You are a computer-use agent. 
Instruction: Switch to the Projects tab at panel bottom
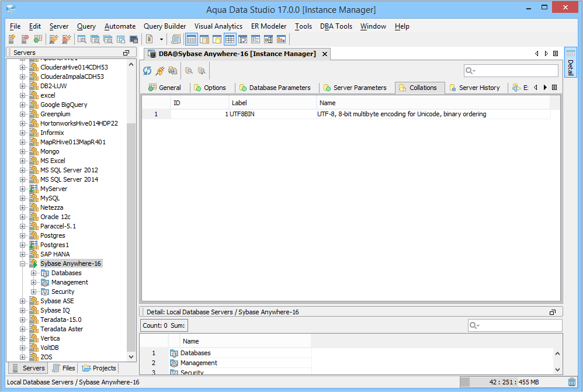coord(99,368)
